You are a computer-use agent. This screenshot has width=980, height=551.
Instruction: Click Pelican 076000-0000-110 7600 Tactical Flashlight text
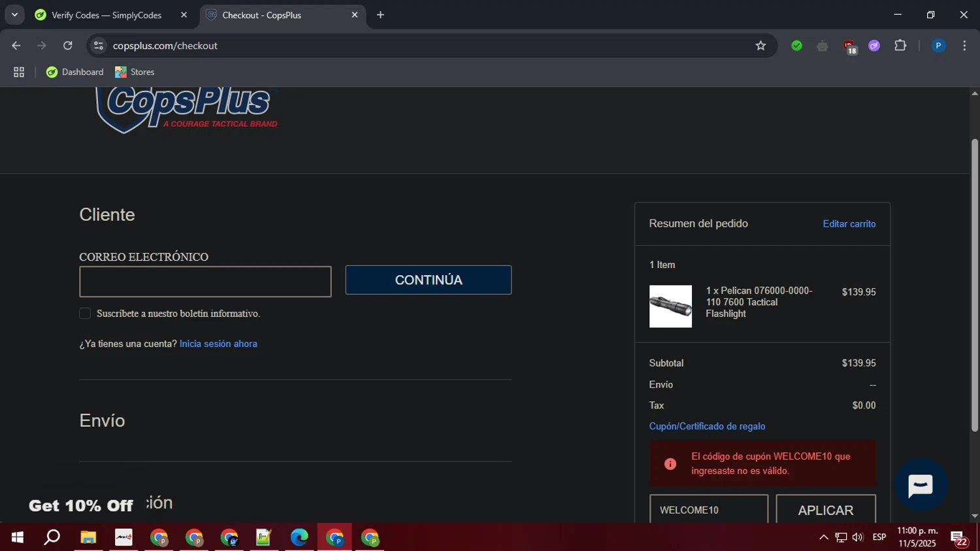tap(759, 302)
